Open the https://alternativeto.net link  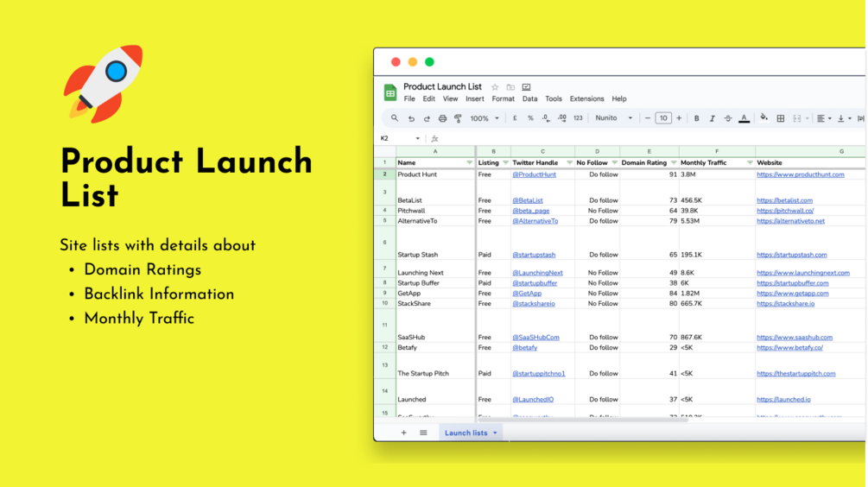[x=790, y=221]
